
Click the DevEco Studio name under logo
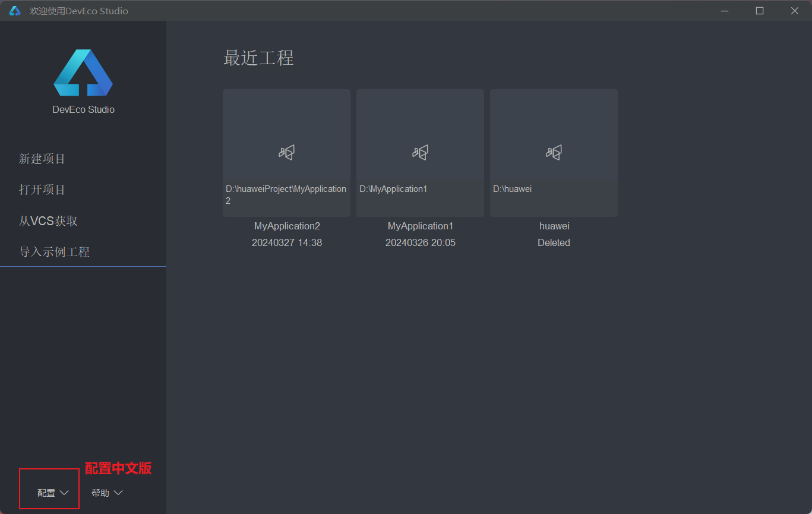pyautogui.click(x=83, y=109)
